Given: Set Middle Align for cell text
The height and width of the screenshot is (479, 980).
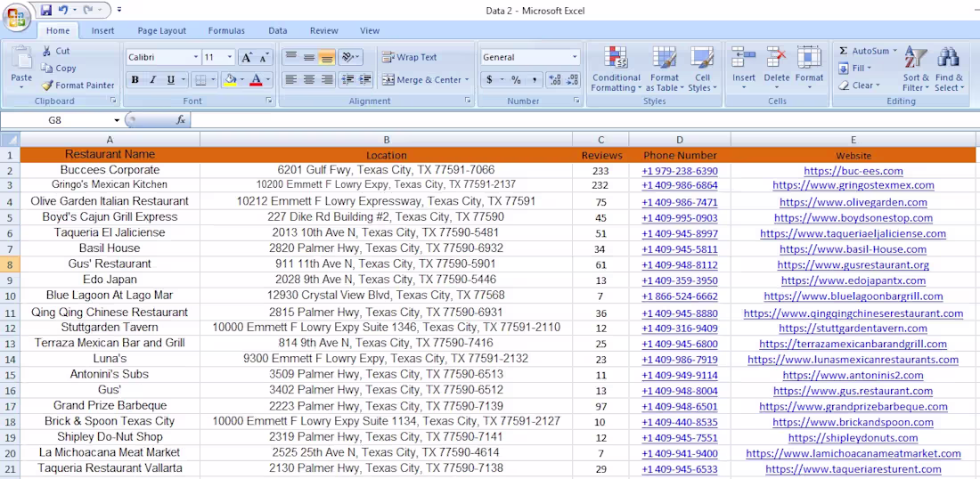Looking at the screenshot, I should pos(309,57).
